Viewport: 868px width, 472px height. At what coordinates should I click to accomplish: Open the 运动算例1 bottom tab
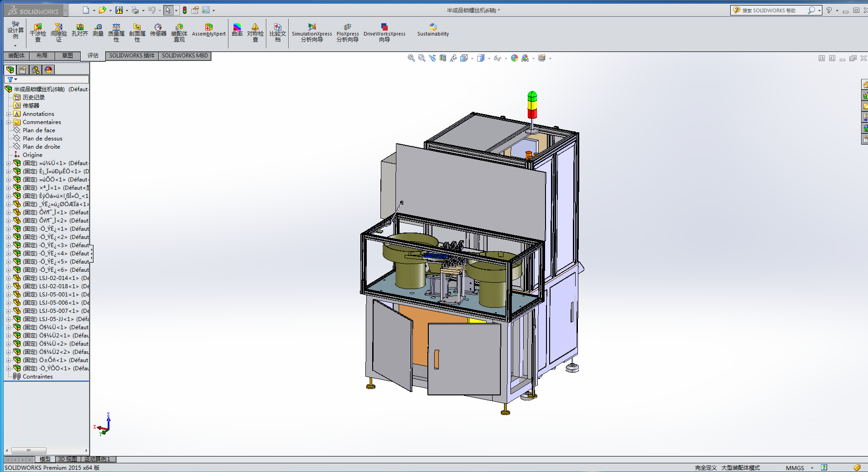97,459
